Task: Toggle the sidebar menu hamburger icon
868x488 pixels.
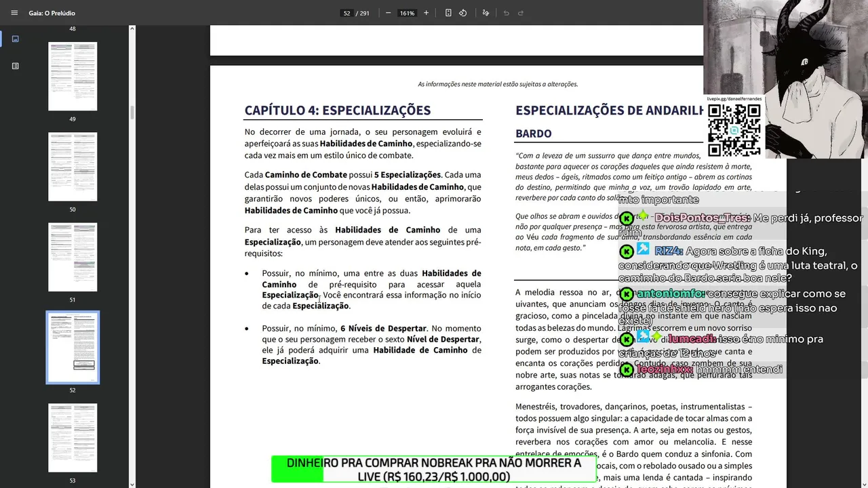Action: tap(14, 13)
